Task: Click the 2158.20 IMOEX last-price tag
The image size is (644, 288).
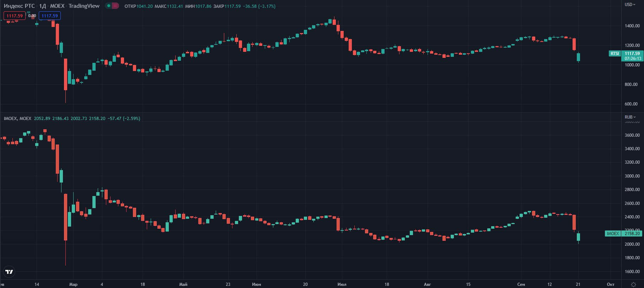Action: [632, 233]
